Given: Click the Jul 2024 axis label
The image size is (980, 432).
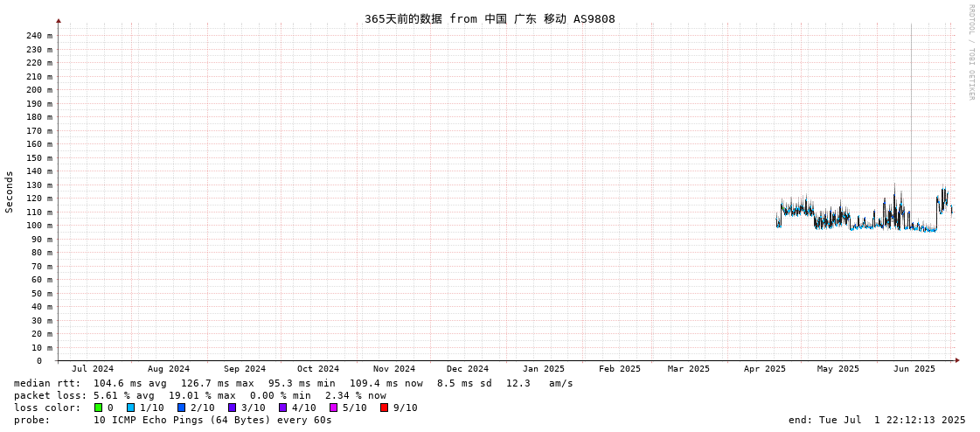Looking at the screenshot, I should (93, 369).
